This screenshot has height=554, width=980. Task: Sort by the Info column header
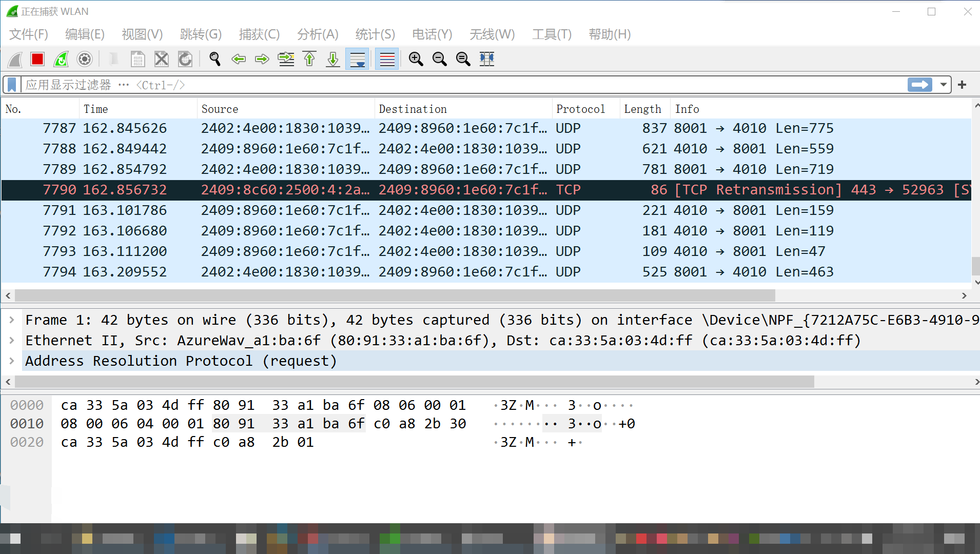pos(821,109)
